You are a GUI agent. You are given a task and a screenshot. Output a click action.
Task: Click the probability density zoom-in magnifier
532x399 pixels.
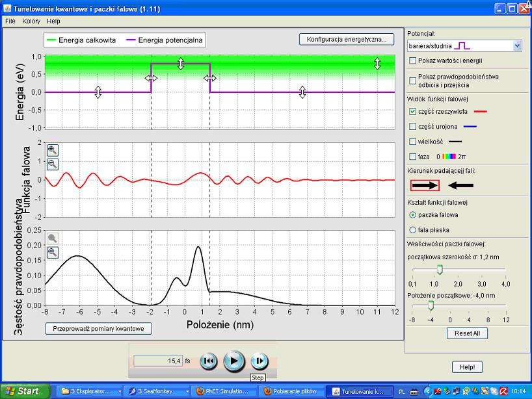(x=53, y=238)
